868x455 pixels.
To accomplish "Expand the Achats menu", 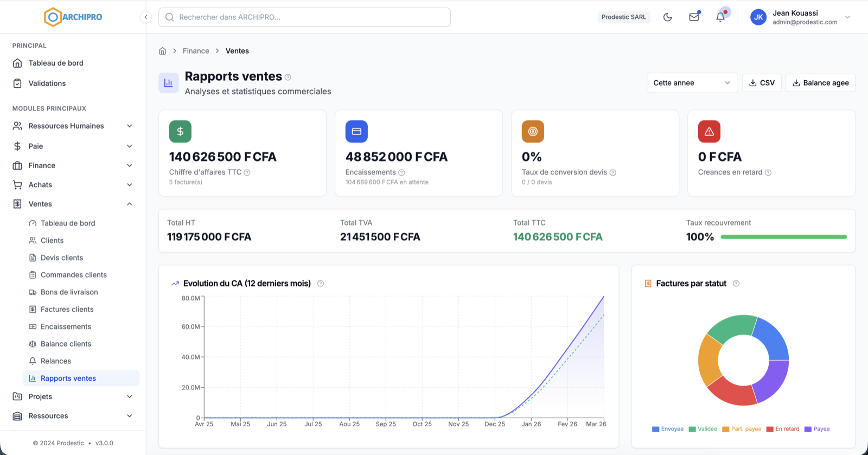I will (73, 185).
